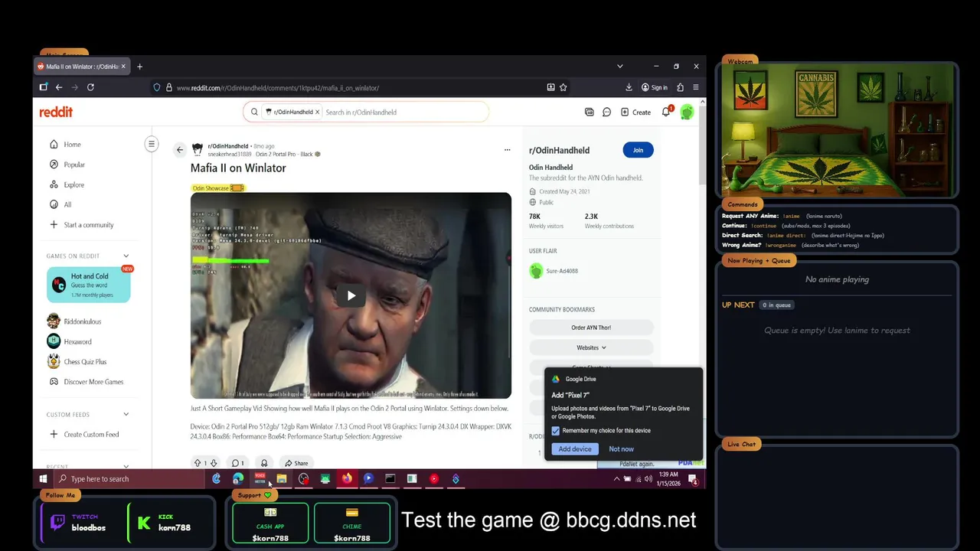Screen dimensions: 980x551
Task: Toggle Remember my choice checkbox
Action: [x=556, y=431]
